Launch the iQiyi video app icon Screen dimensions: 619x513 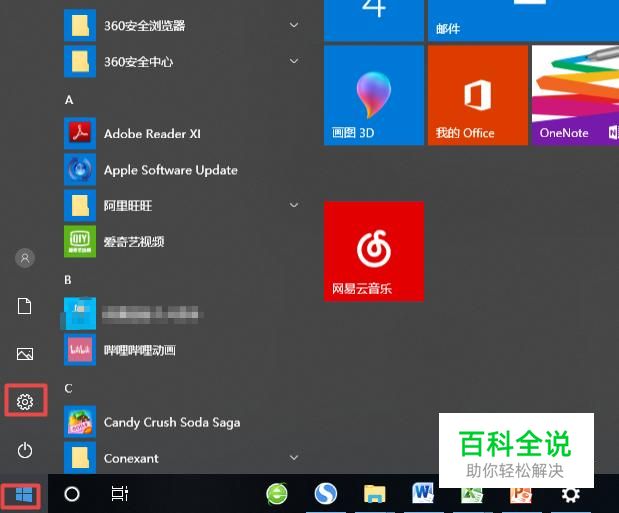point(80,241)
